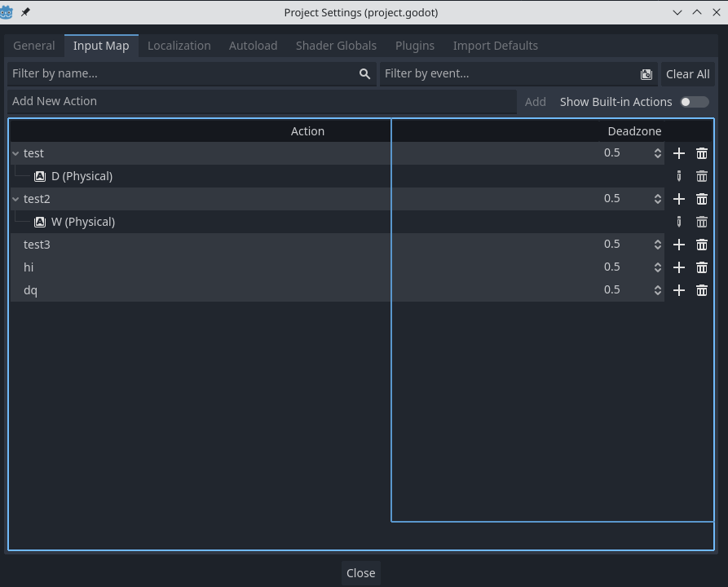The height and width of the screenshot is (587, 728).
Task: Add a new event to the "hi" action
Action: (x=679, y=267)
